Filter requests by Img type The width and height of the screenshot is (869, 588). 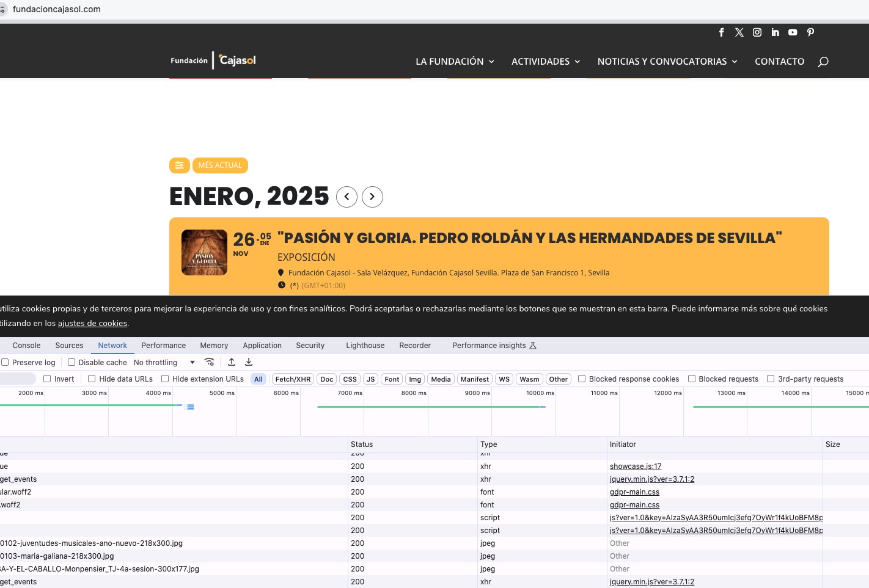(415, 379)
